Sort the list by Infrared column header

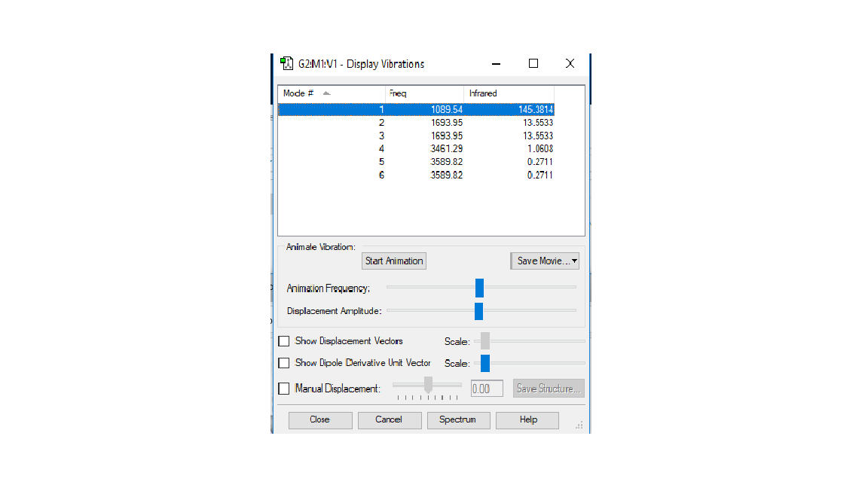(x=509, y=93)
